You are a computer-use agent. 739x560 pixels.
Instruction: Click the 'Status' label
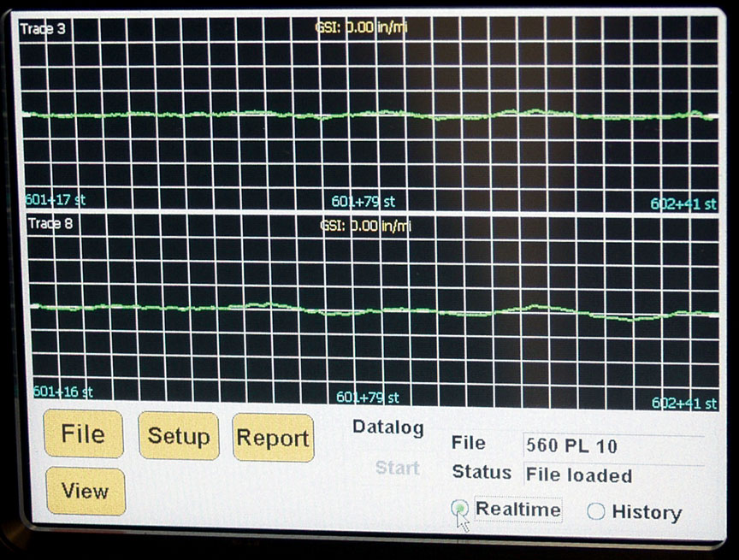pos(482,472)
